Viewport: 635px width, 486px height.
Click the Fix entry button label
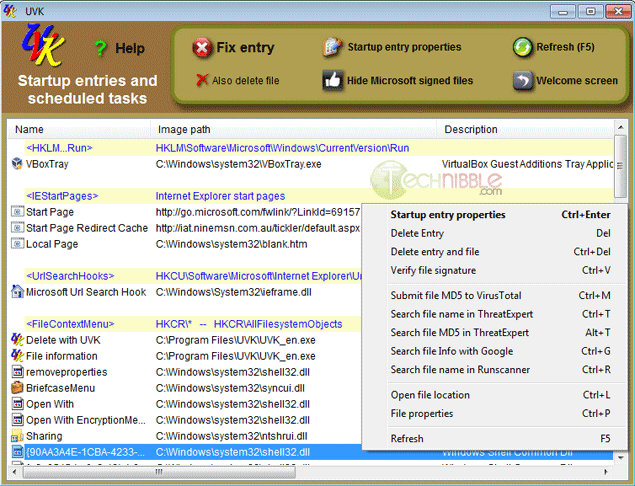[x=245, y=47]
